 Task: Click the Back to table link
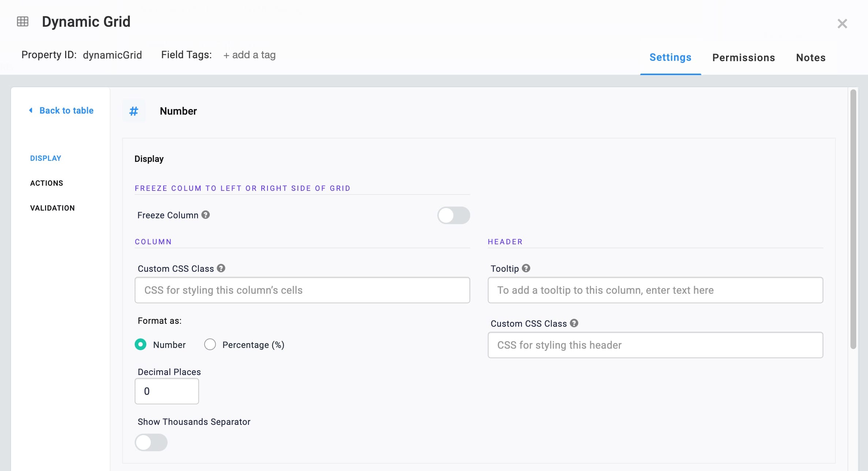[66, 110]
